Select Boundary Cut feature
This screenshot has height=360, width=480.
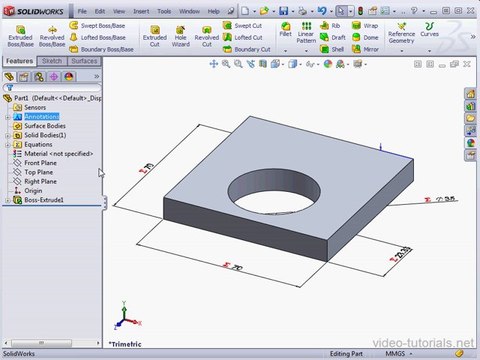pos(247,49)
